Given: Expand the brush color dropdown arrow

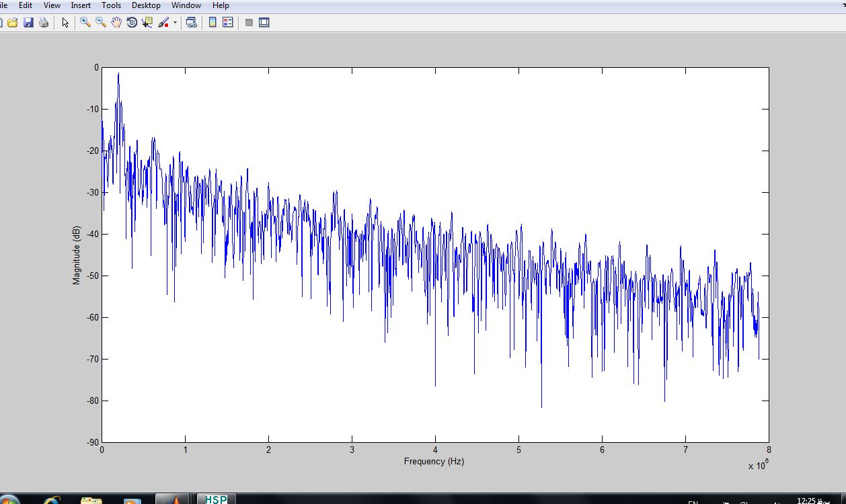Looking at the screenshot, I should point(175,22).
